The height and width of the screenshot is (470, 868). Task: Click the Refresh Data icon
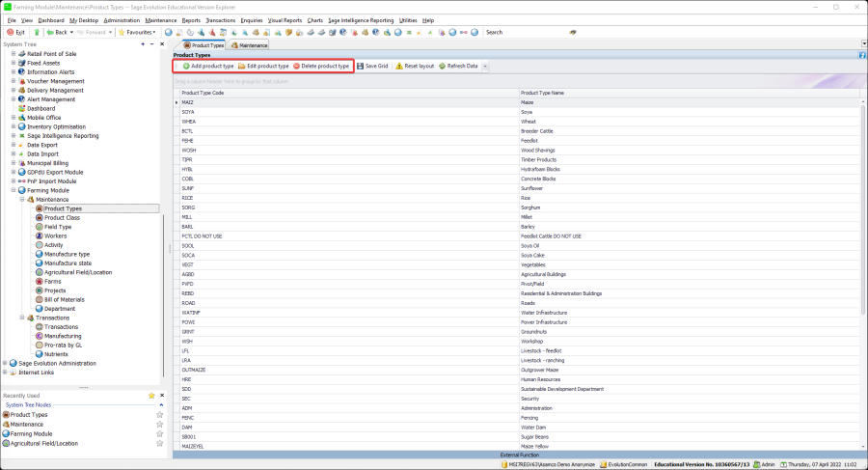[442, 67]
